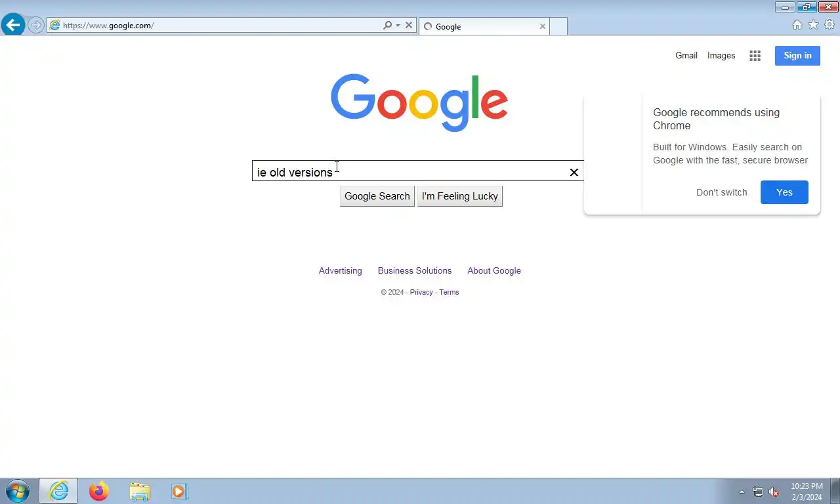Open the Gmail link

point(686,55)
